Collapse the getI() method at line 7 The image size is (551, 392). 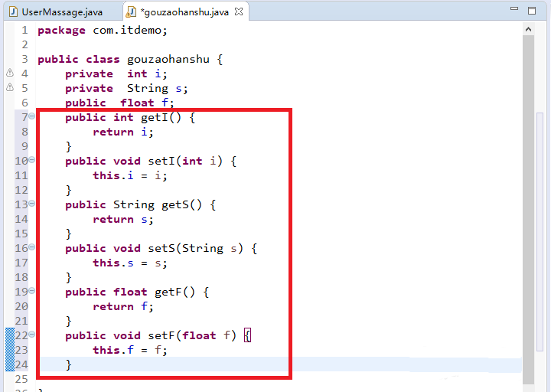(31, 116)
